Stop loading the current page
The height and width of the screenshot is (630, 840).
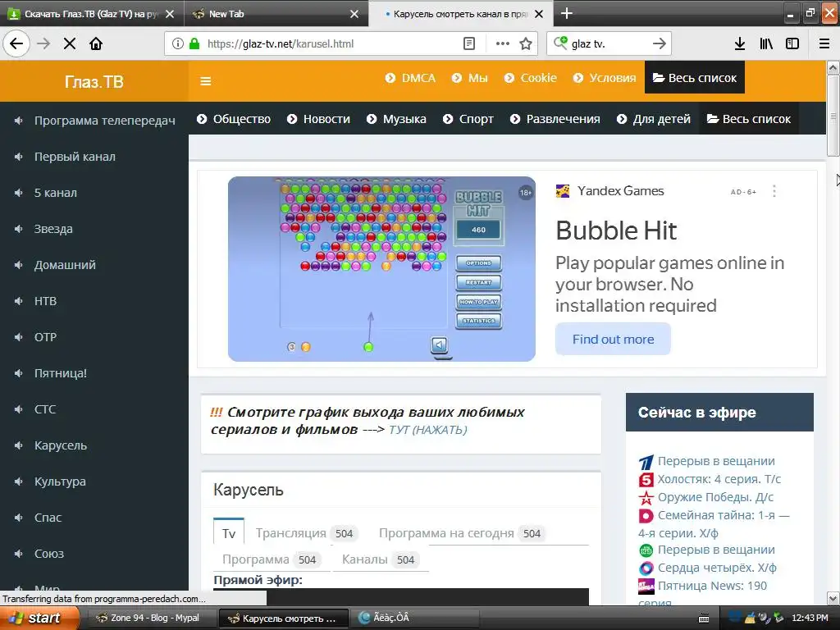pos(70,44)
